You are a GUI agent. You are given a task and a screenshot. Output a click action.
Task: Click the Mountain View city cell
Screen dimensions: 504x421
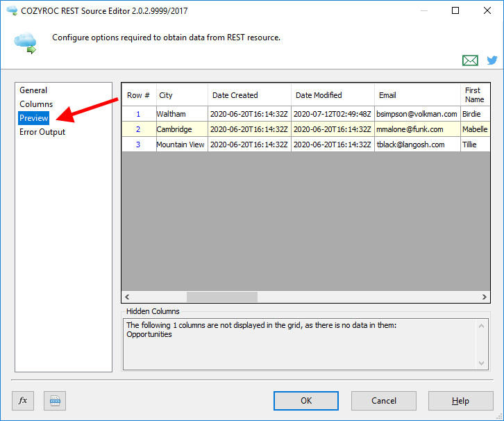[x=183, y=145]
